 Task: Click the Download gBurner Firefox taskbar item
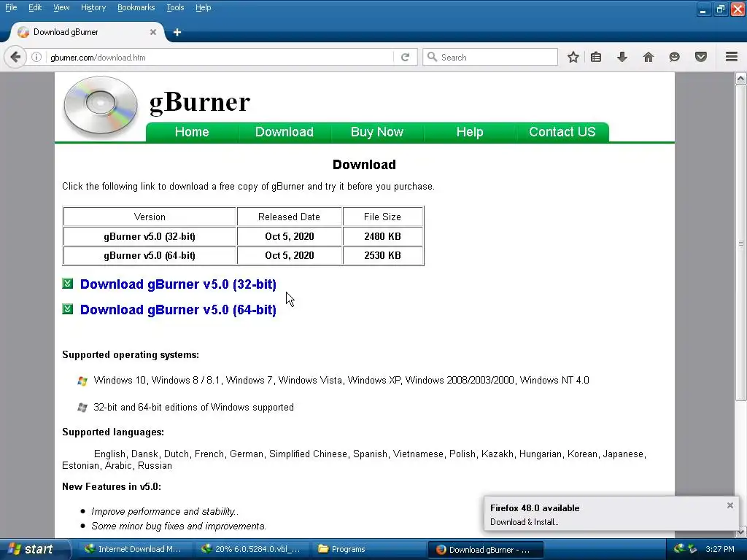pyautogui.click(x=485, y=549)
